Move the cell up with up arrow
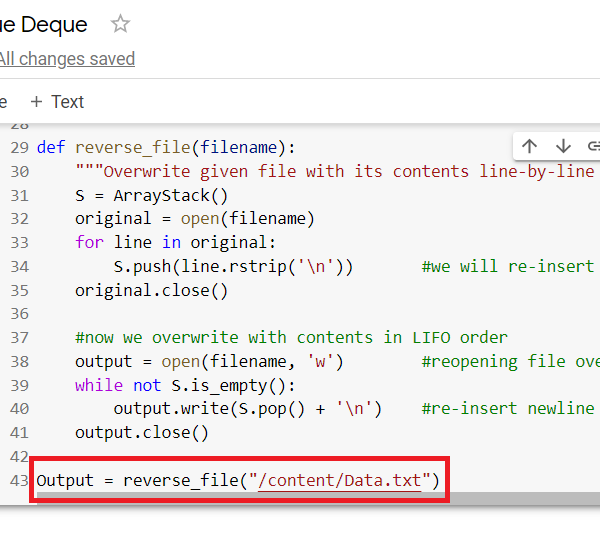 pyautogui.click(x=530, y=146)
